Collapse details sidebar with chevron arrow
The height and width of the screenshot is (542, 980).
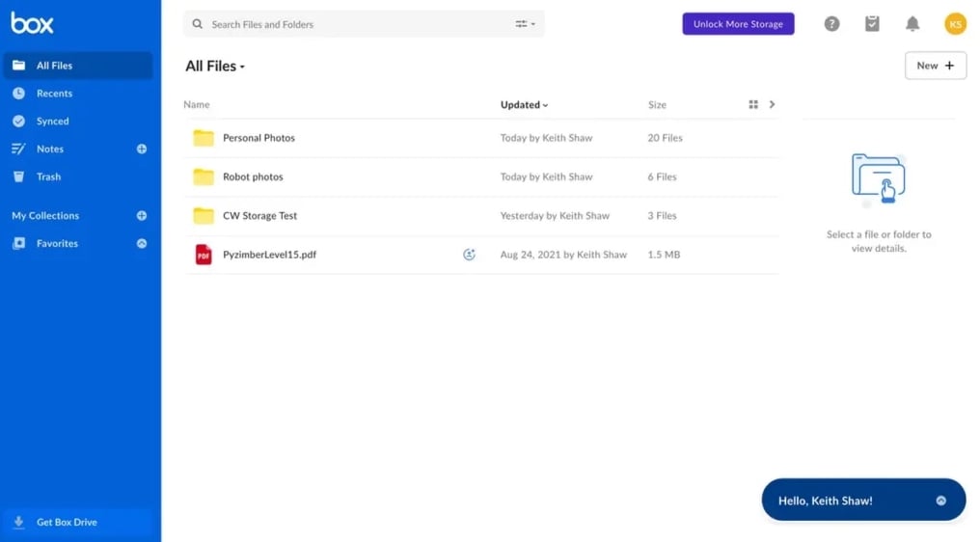(772, 104)
